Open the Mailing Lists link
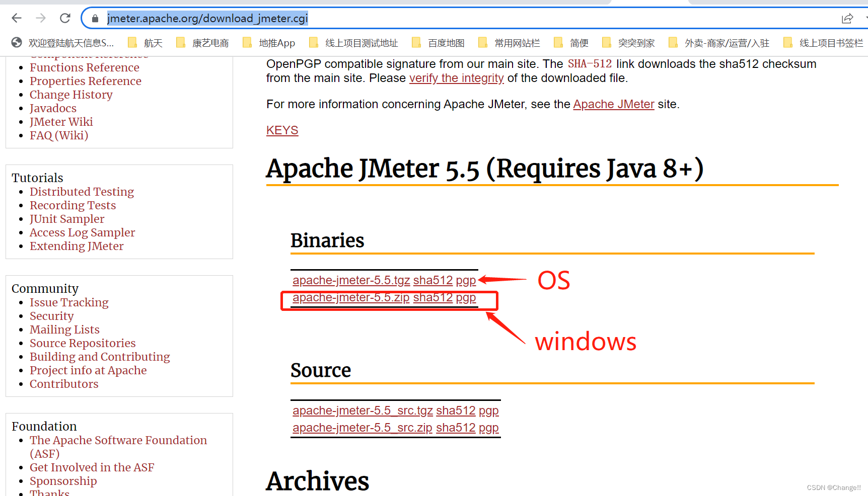This screenshot has height=496, width=868. click(64, 329)
